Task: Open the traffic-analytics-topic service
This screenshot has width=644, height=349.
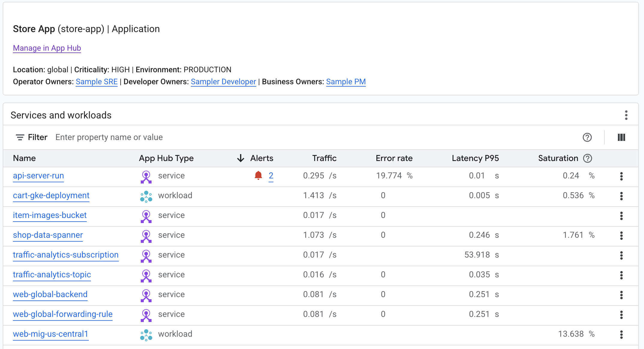Action: coord(52,275)
